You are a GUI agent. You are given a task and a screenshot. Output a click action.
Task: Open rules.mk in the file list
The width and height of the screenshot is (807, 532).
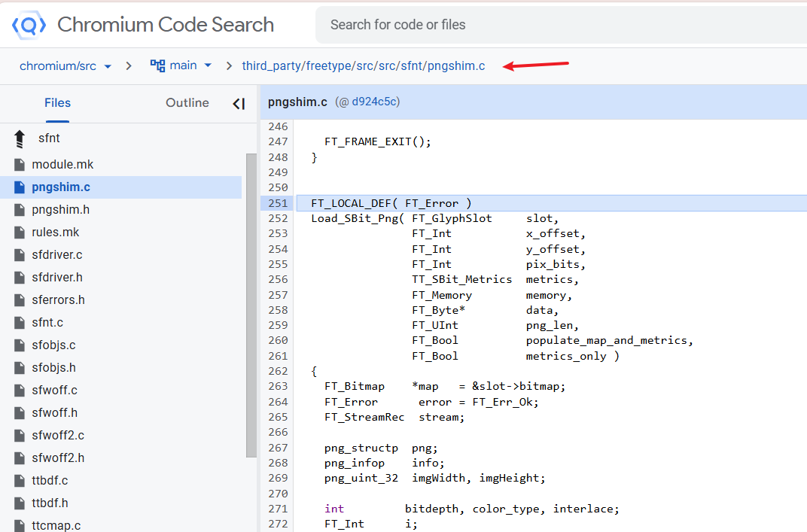pyautogui.click(x=56, y=232)
